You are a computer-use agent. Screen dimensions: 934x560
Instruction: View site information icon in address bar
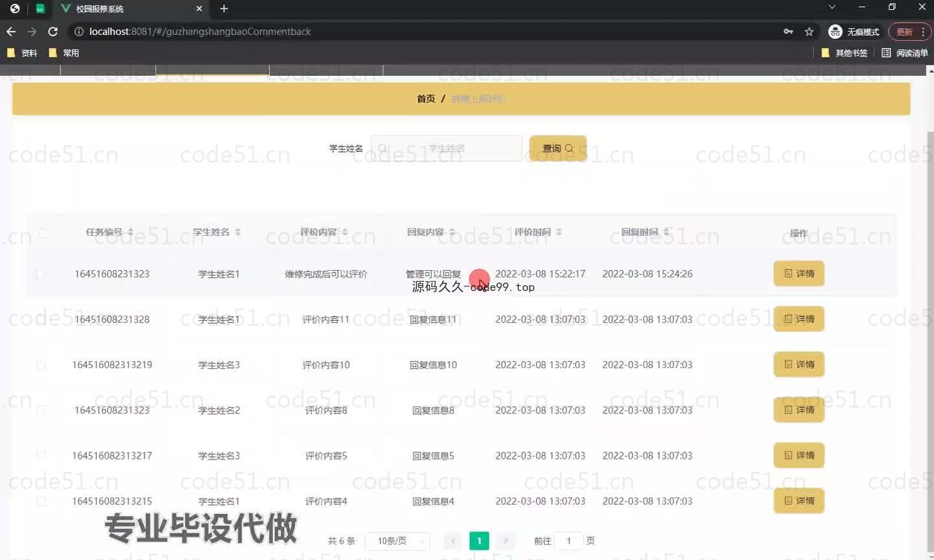[x=78, y=31]
